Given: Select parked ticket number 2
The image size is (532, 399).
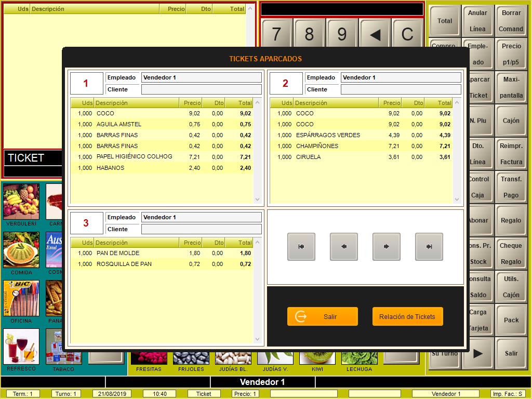Looking at the screenshot, I should (285, 84).
